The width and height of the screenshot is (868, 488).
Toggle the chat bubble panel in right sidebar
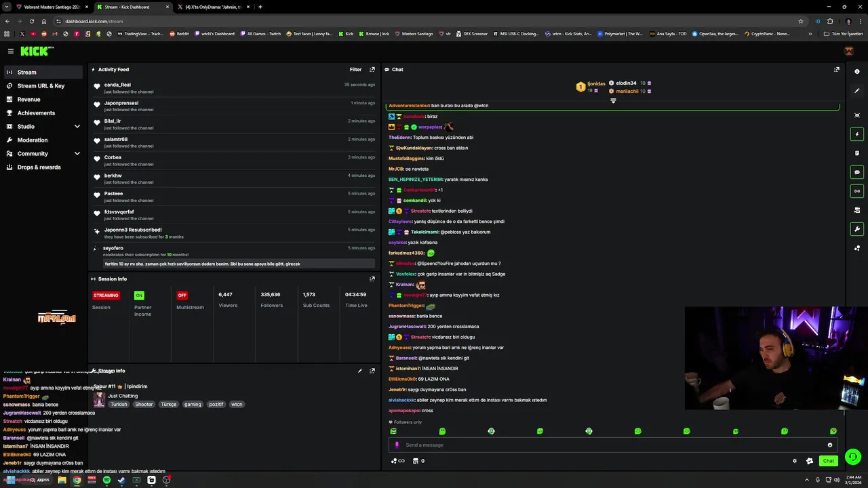(x=857, y=172)
